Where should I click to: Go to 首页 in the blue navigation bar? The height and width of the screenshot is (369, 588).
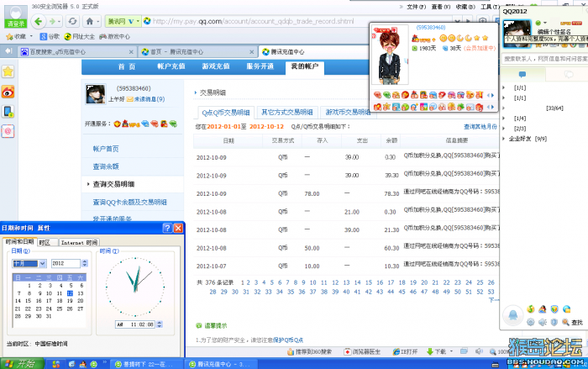pos(127,66)
